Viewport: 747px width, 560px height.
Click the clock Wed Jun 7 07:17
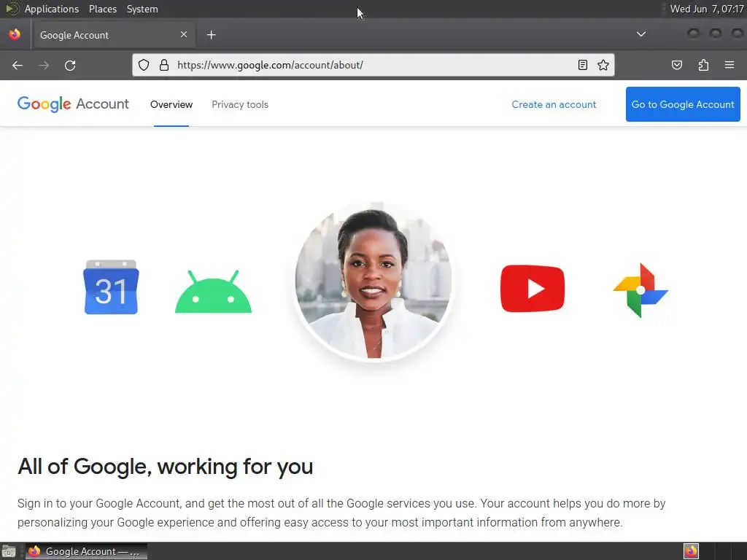(x=706, y=9)
